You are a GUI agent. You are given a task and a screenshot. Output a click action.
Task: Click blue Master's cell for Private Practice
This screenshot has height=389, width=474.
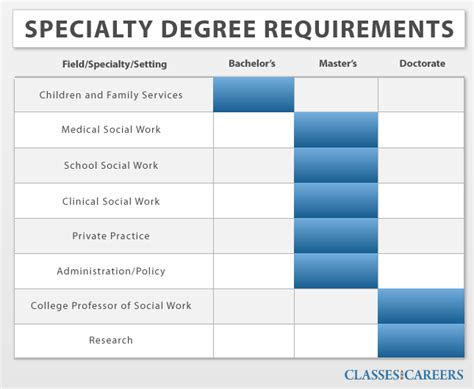tap(336, 236)
